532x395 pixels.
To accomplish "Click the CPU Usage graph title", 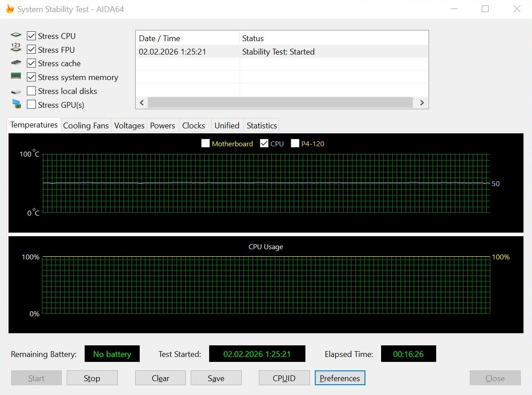I will click(266, 247).
